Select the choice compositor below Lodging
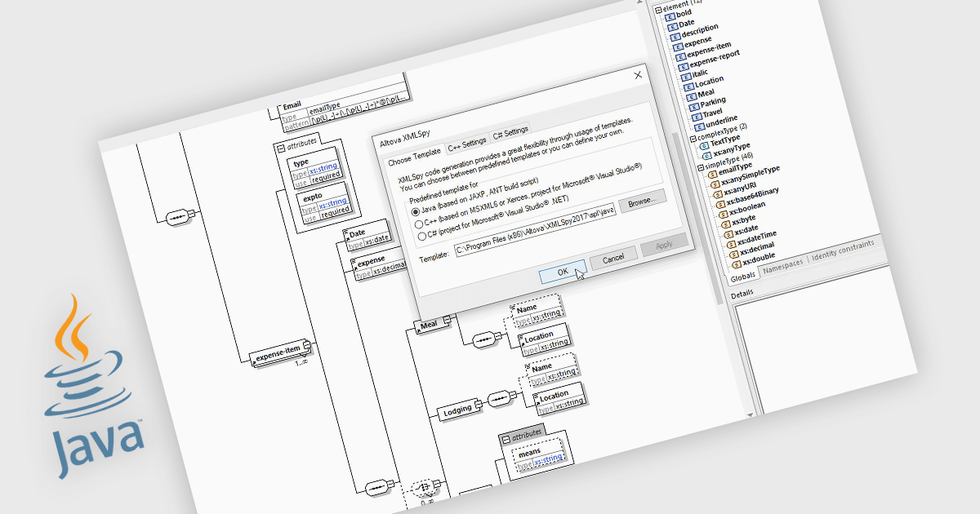Screen dimensions: 980x514 click(x=425, y=487)
